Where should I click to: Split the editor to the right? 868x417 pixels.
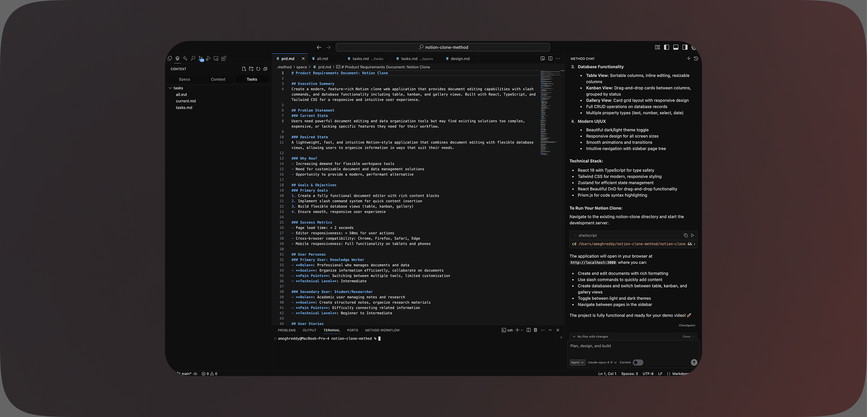(550, 58)
